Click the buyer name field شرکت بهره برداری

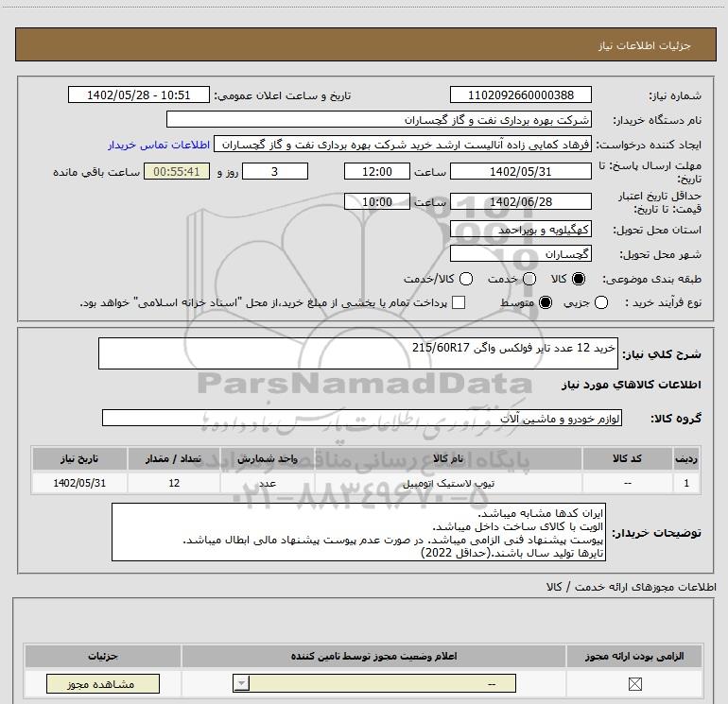click(x=379, y=119)
